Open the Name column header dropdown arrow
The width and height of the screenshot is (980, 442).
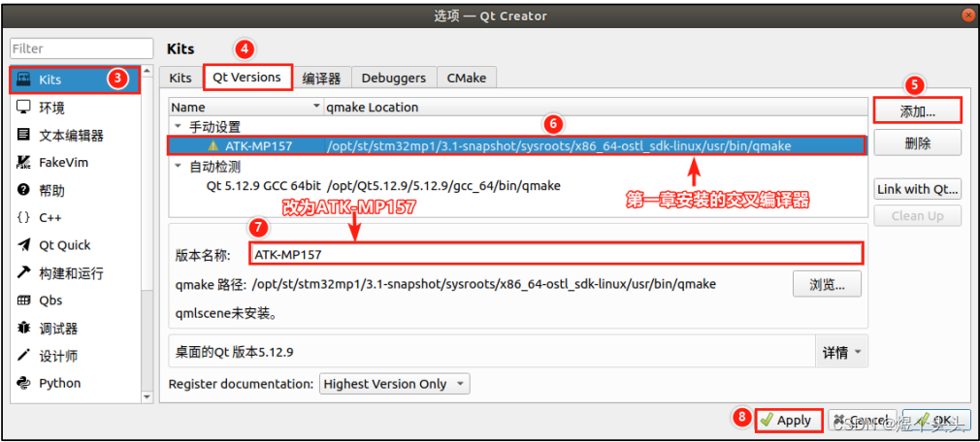[x=317, y=108]
